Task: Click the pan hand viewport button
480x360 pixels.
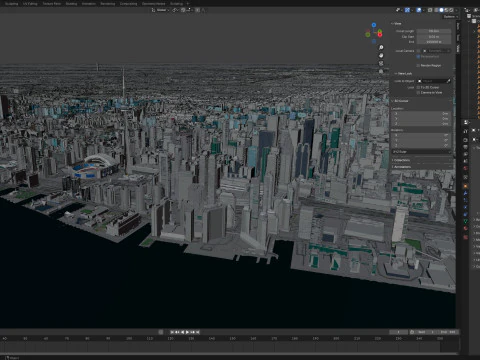Action: (381, 55)
